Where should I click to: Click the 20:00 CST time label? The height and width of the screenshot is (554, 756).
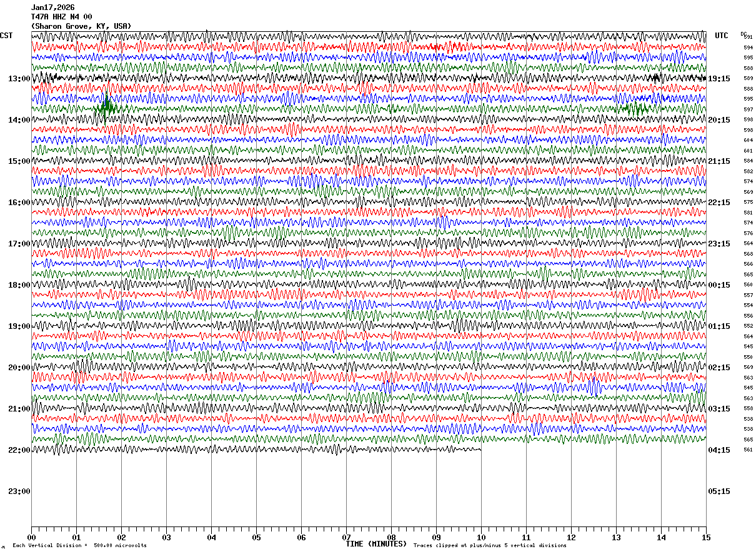coord(19,368)
